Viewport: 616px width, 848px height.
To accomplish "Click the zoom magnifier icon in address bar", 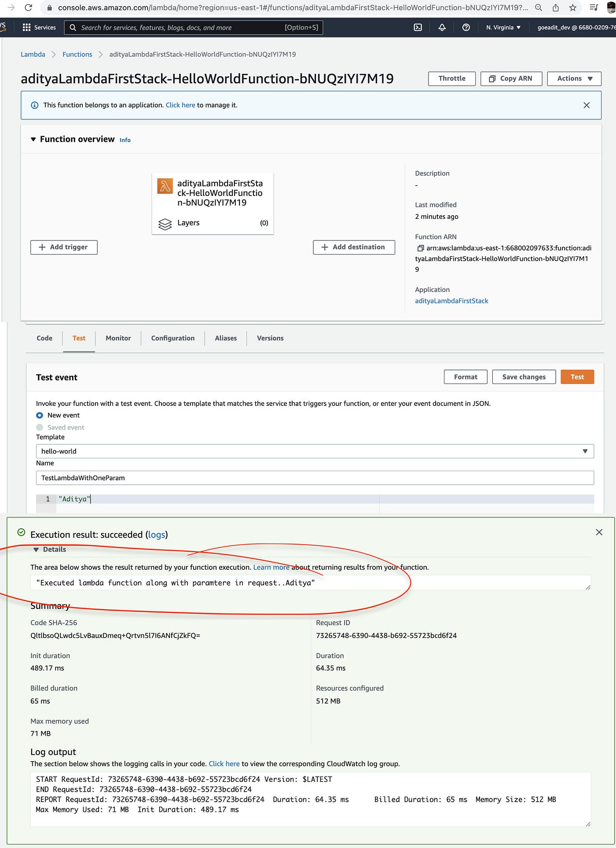I will 539,7.
